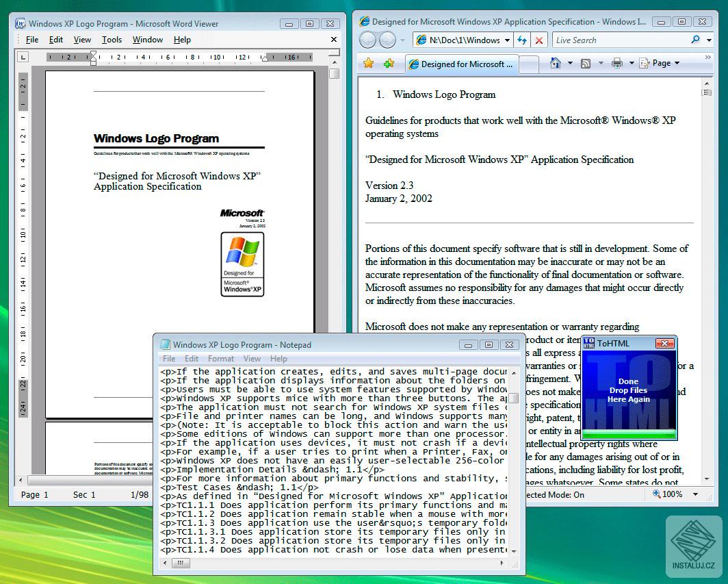Open the search provider dropdown arrow

point(709,40)
